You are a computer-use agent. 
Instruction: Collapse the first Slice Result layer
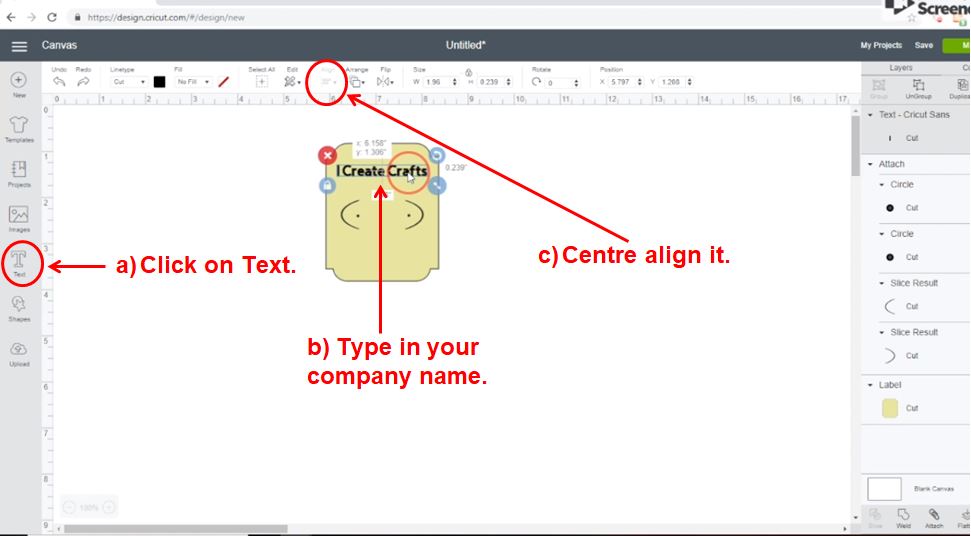click(x=882, y=283)
